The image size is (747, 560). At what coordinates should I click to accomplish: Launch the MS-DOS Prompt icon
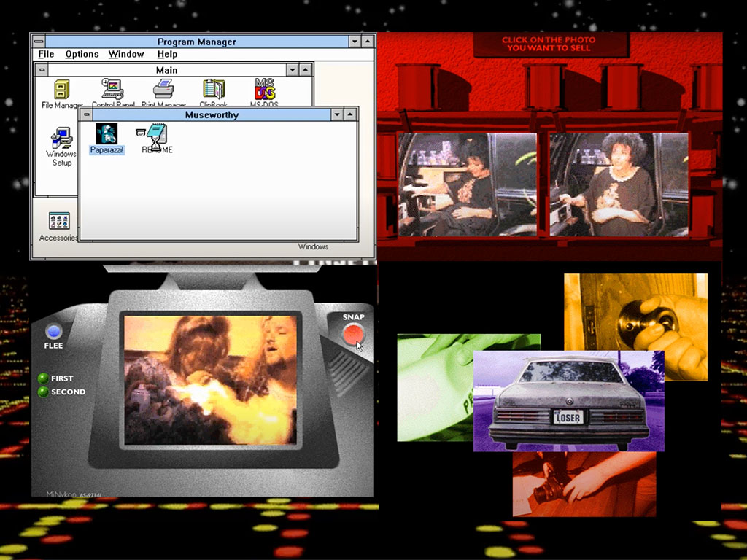264,90
